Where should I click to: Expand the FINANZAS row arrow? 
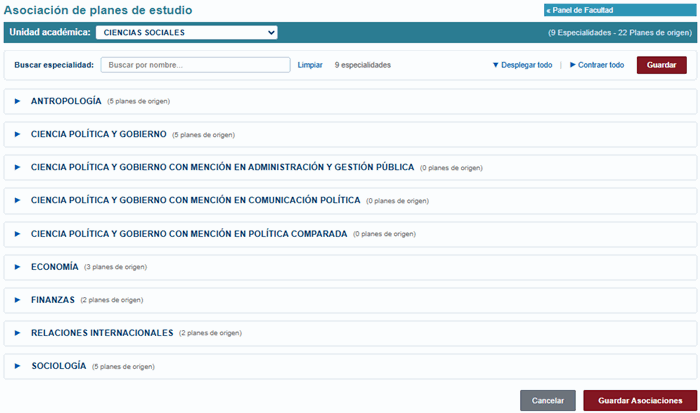pos(17,300)
